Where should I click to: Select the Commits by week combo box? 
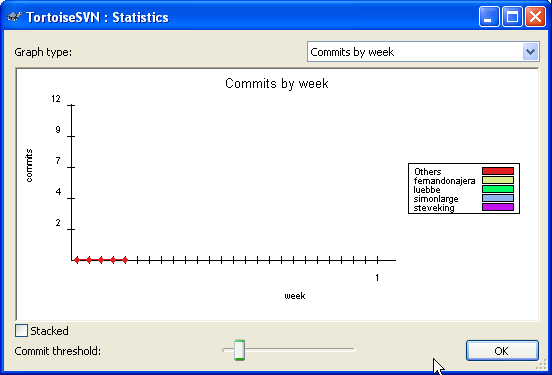click(x=423, y=52)
